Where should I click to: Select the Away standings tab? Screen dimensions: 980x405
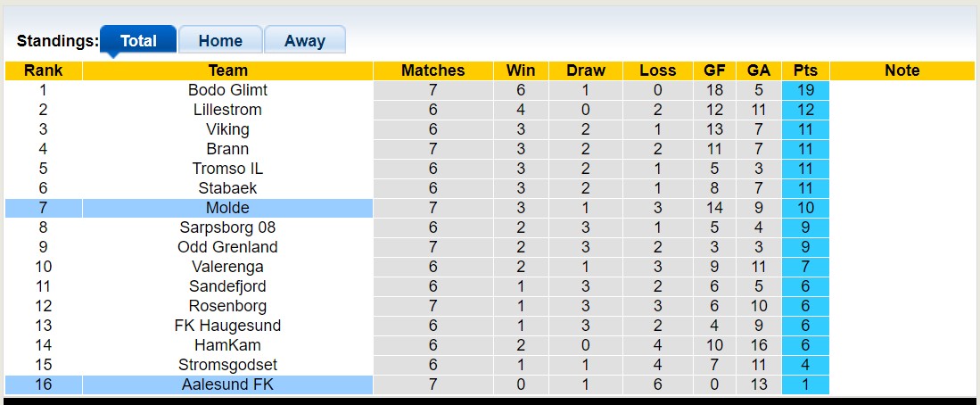304,41
